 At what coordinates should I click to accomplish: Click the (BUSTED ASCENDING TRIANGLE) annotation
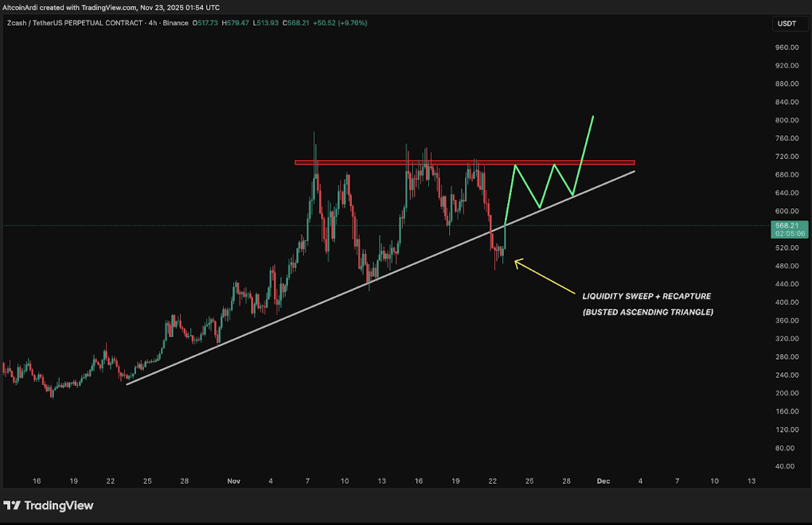click(x=647, y=312)
